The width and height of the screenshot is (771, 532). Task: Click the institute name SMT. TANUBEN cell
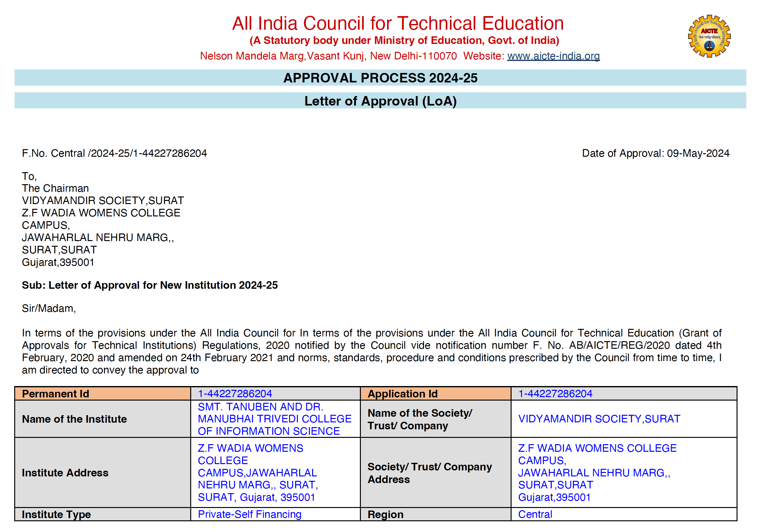274,418
